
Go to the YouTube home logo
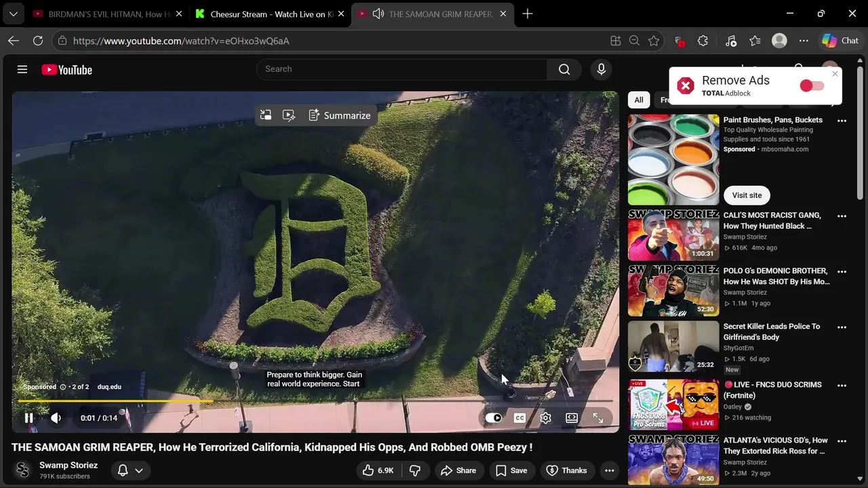(x=66, y=70)
